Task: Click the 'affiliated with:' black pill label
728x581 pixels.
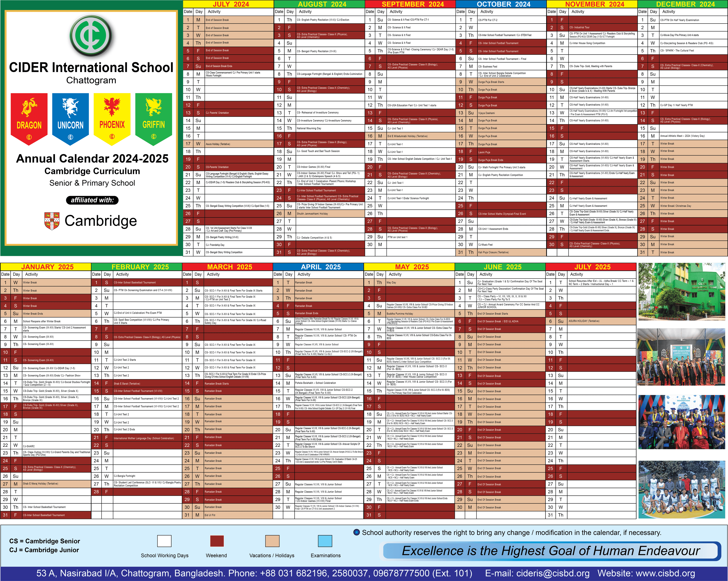Action: 92,200
